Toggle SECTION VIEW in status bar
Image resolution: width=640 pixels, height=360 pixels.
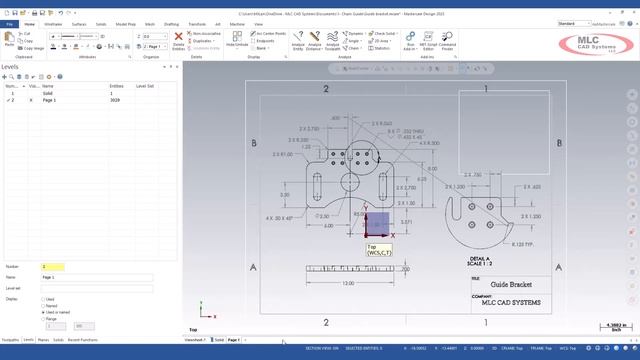(x=322, y=348)
